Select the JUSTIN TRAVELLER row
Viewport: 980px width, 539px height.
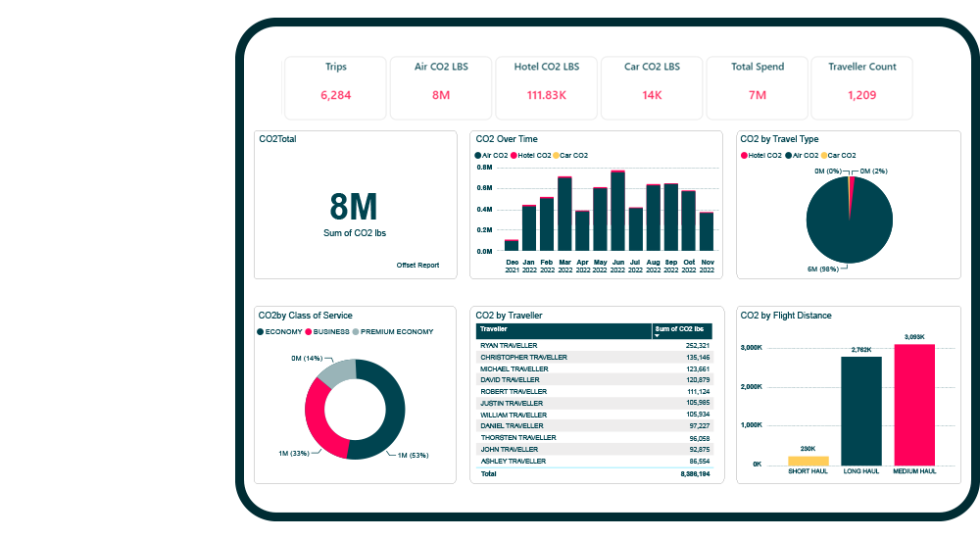click(594, 403)
